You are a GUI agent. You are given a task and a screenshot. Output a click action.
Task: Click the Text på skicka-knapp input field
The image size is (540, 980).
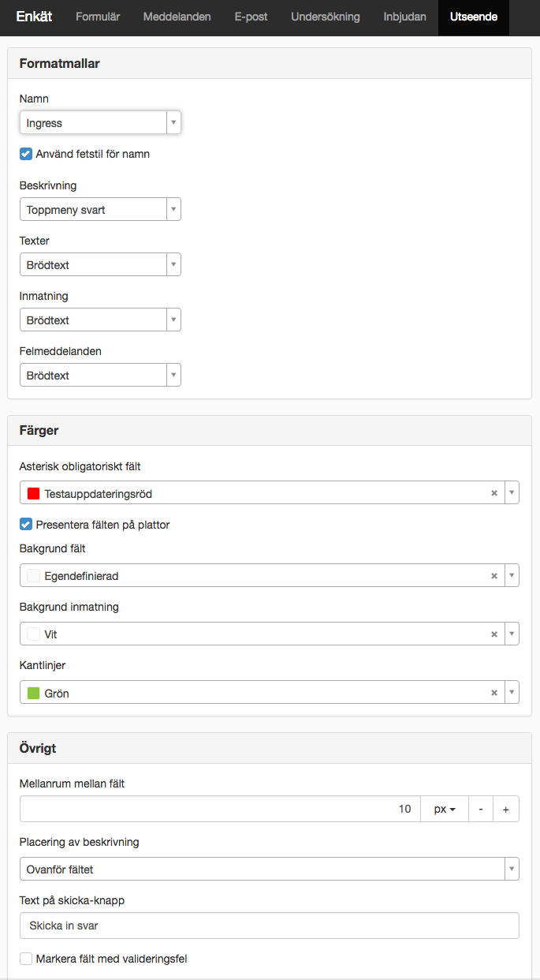[270, 926]
